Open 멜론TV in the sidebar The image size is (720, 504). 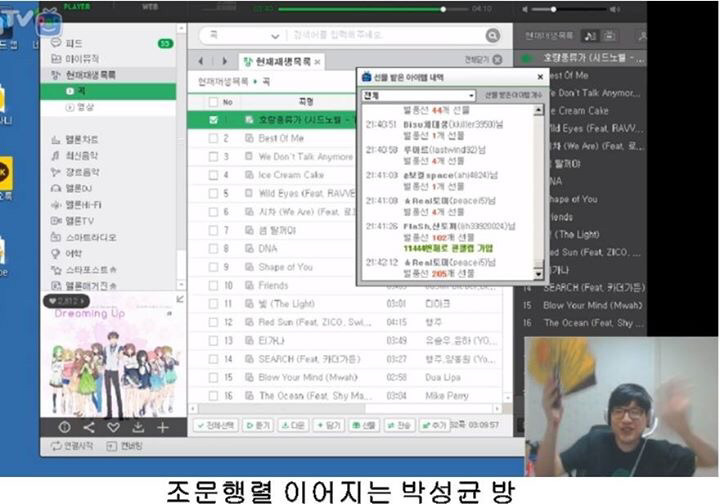tap(73, 221)
